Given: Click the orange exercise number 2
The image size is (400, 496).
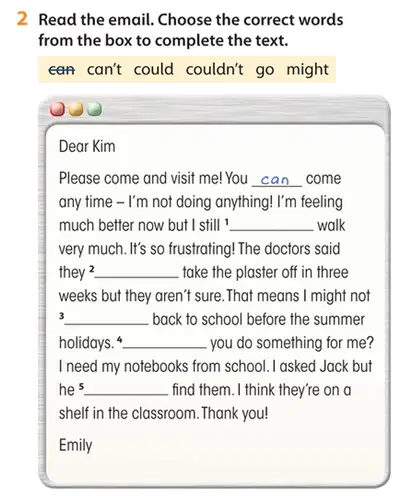Looking at the screenshot, I should tap(22, 19).
